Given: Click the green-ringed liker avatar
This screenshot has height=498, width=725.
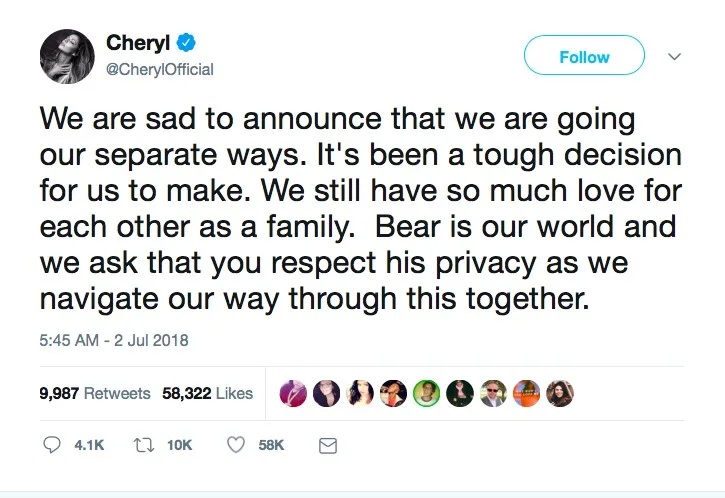Looking at the screenshot, I should pos(427,393).
